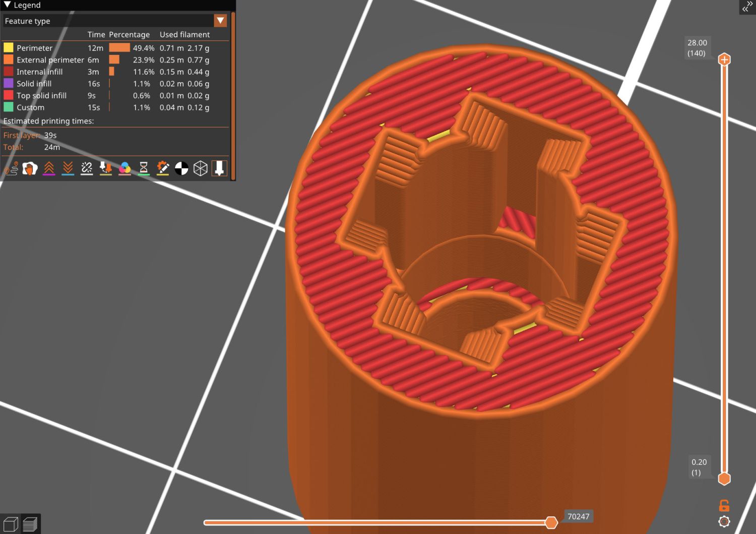Screen dimensions: 756x534
Task: Open the Feature type dropdown
Action: coord(220,21)
